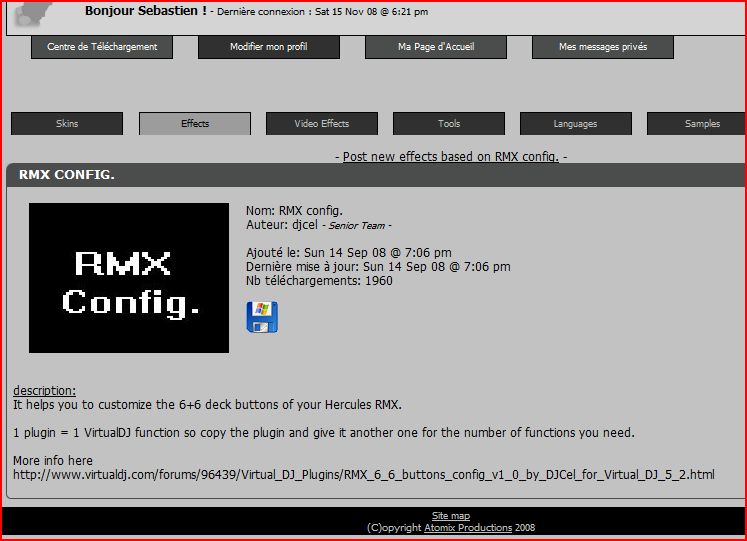Viewport: 747px width, 541px height.
Task: Open the user avatar image next to Bonjour Sebastien
Action: (x=33, y=14)
